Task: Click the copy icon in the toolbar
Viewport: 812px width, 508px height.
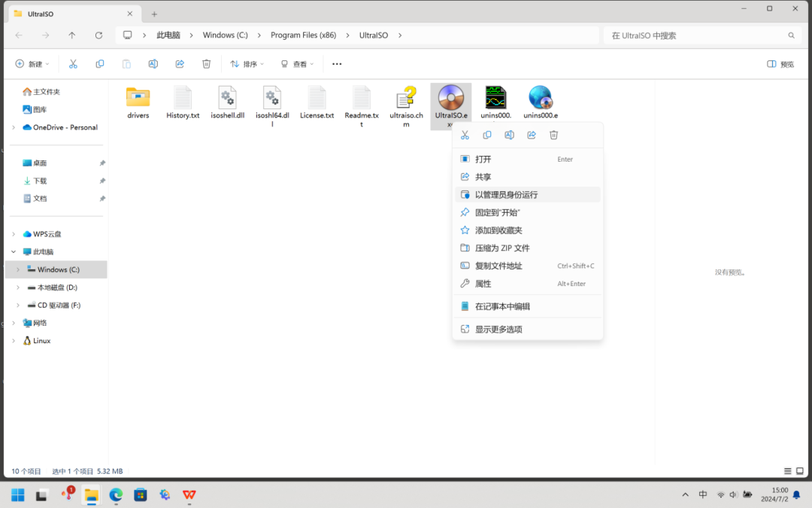Action: (100, 64)
